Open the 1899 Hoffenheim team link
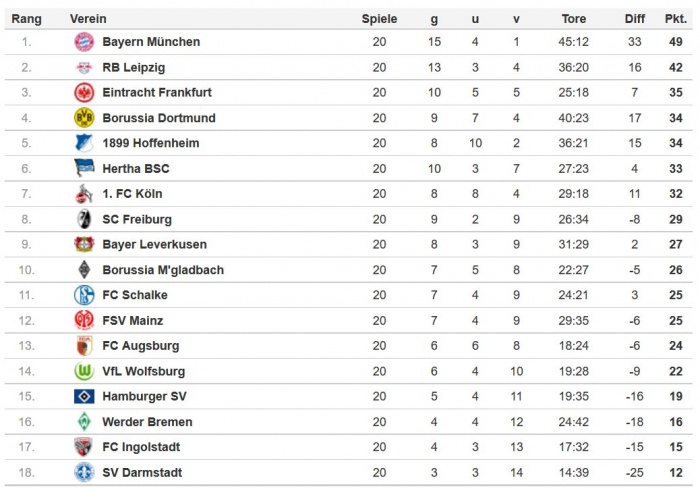700x493 pixels. (150, 143)
